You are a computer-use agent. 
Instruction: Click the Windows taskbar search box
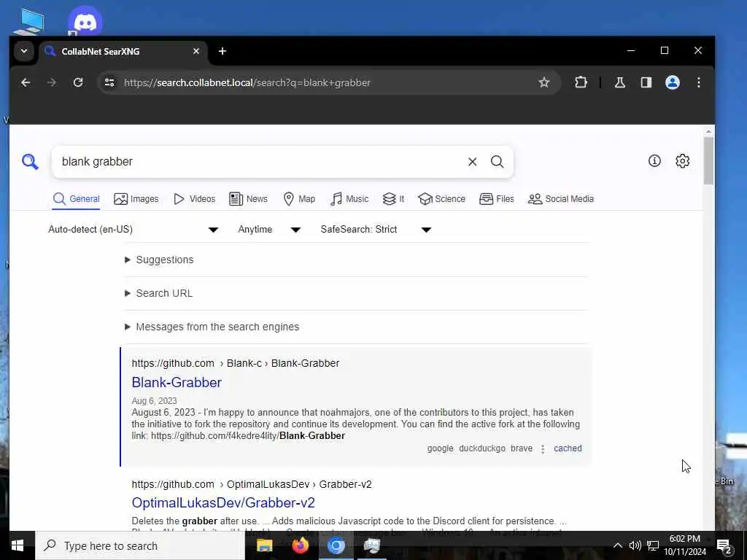(140, 545)
